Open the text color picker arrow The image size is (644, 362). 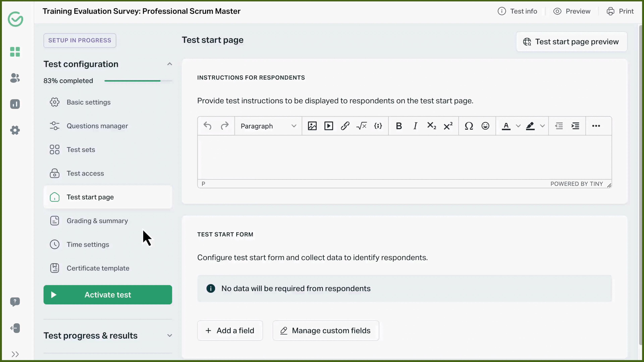518,126
